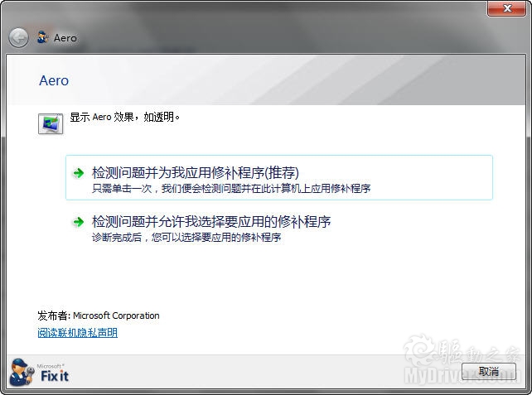Click the Fix it mechanic logo

click(22, 373)
